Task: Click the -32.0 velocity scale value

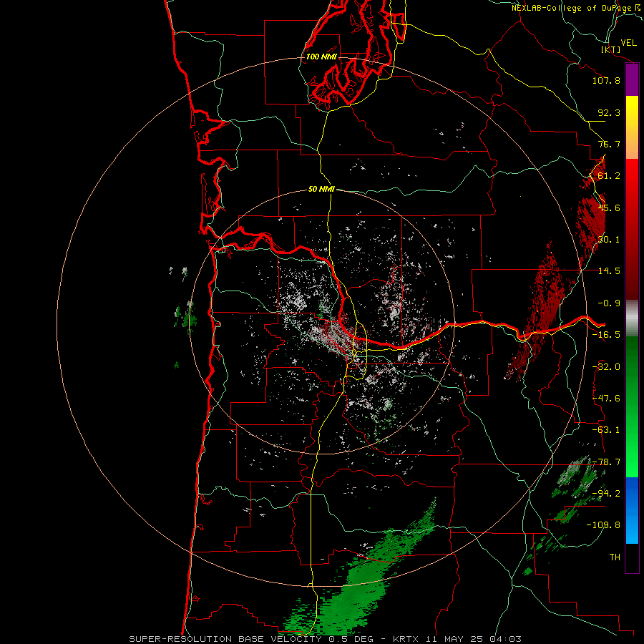Action: 606,367
